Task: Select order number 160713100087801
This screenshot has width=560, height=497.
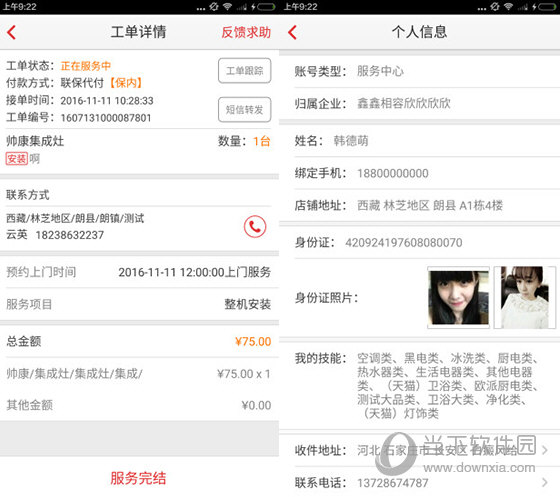Action: tap(106, 118)
